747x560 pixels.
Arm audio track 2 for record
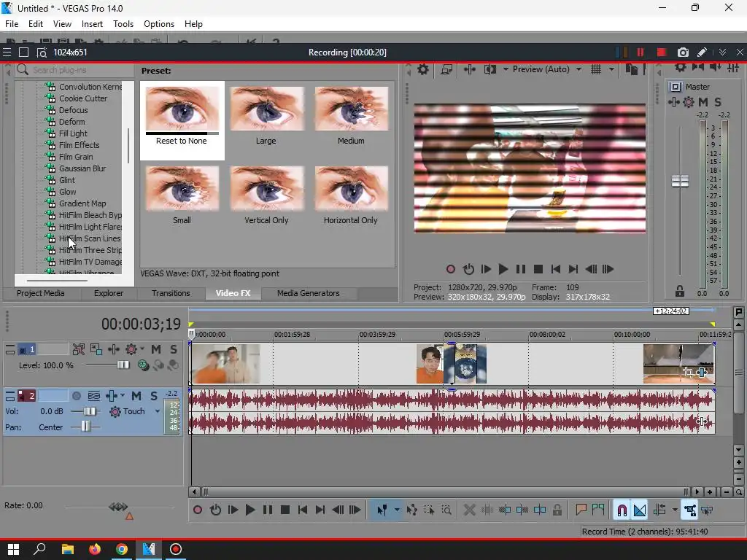pos(76,396)
